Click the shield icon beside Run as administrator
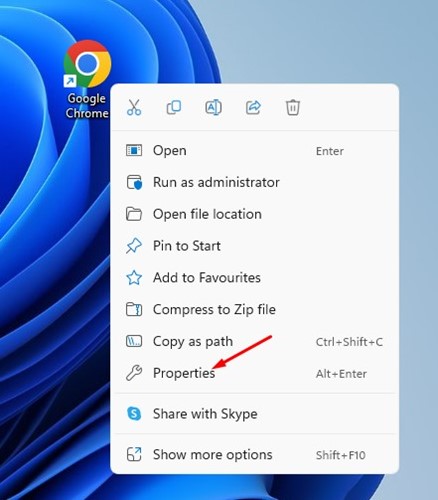The height and width of the screenshot is (500, 438). click(134, 182)
